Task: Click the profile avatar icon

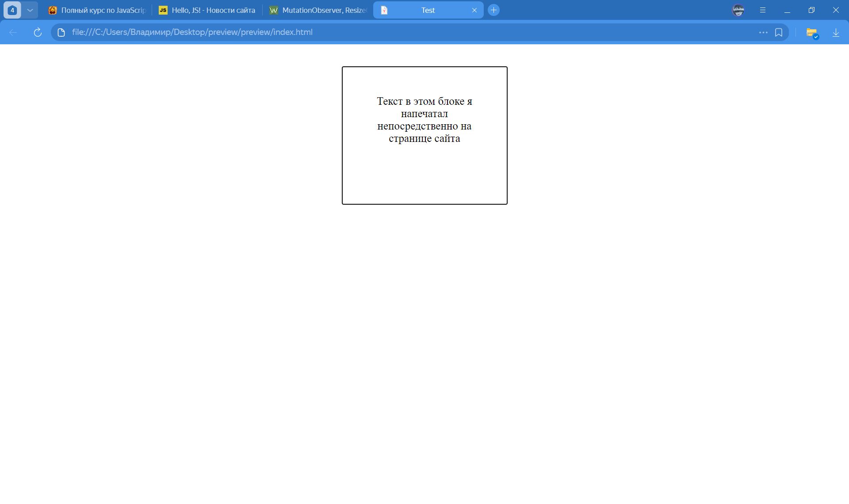Action: click(x=738, y=10)
